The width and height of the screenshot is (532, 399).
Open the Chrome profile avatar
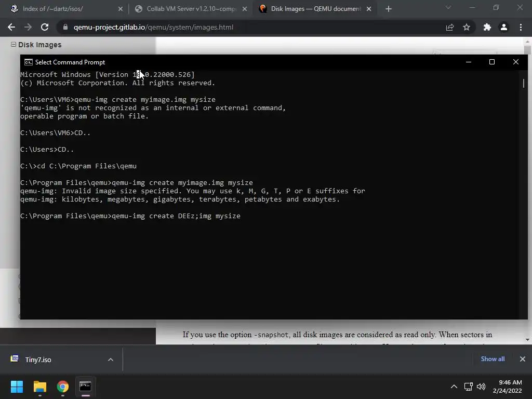[x=504, y=27]
